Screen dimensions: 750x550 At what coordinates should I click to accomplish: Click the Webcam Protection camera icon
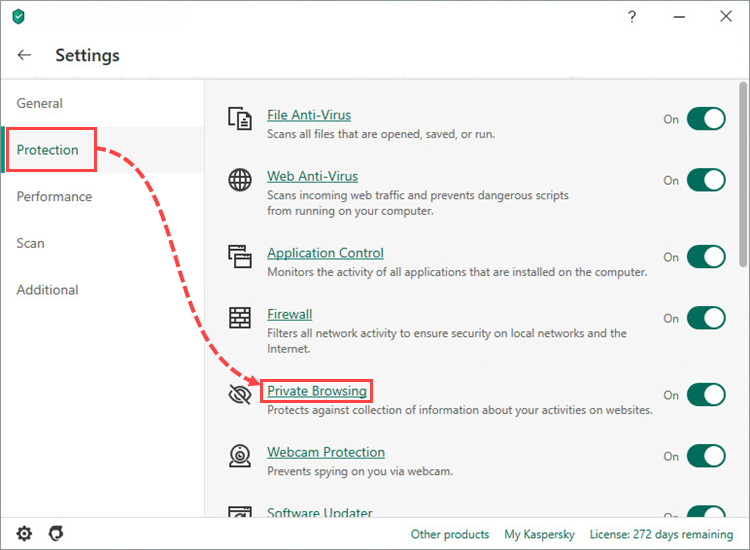(240, 456)
